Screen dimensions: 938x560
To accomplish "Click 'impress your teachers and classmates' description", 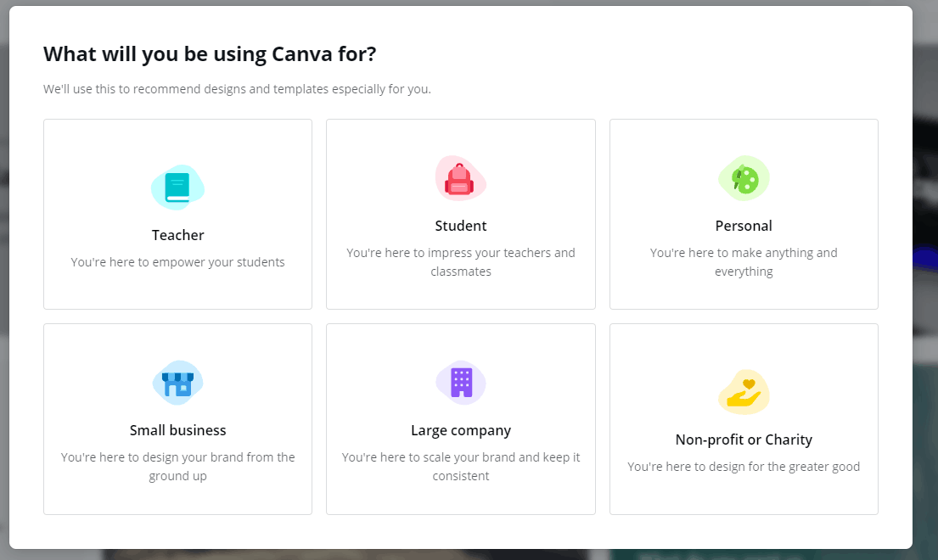I will tap(461, 262).
